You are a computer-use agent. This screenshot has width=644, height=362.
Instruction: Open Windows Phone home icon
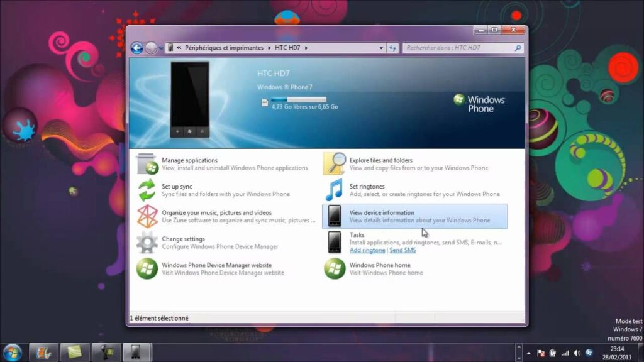coord(335,269)
